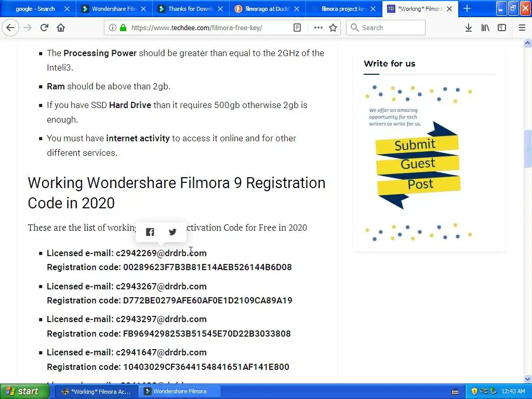The width and height of the screenshot is (532, 399).
Task: Click email c2943267@drdrb.com
Action: (161, 286)
